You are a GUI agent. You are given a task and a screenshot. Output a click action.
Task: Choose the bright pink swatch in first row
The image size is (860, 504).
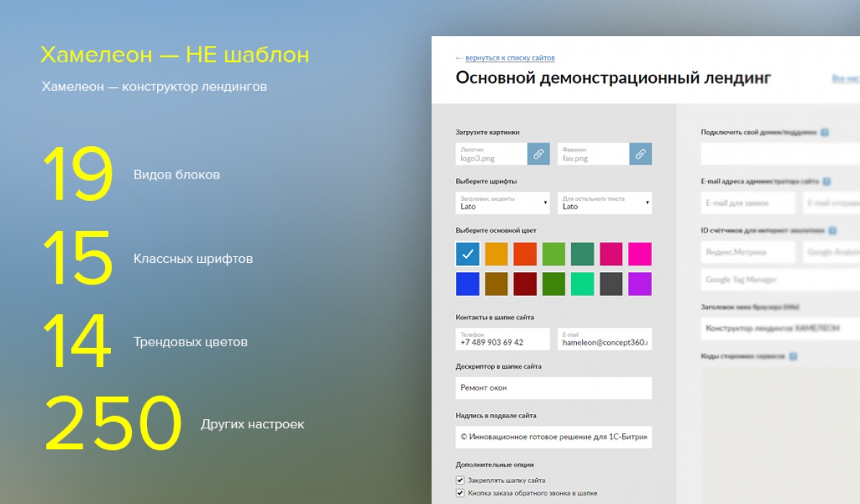[x=640, y=253]
